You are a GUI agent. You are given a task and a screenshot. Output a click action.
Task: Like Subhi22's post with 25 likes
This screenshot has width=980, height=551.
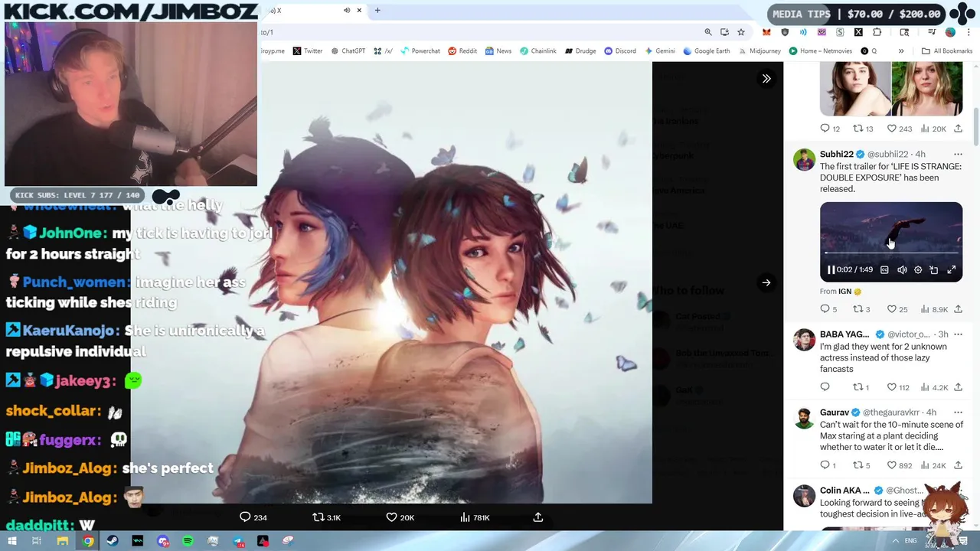tap(897, 309)
